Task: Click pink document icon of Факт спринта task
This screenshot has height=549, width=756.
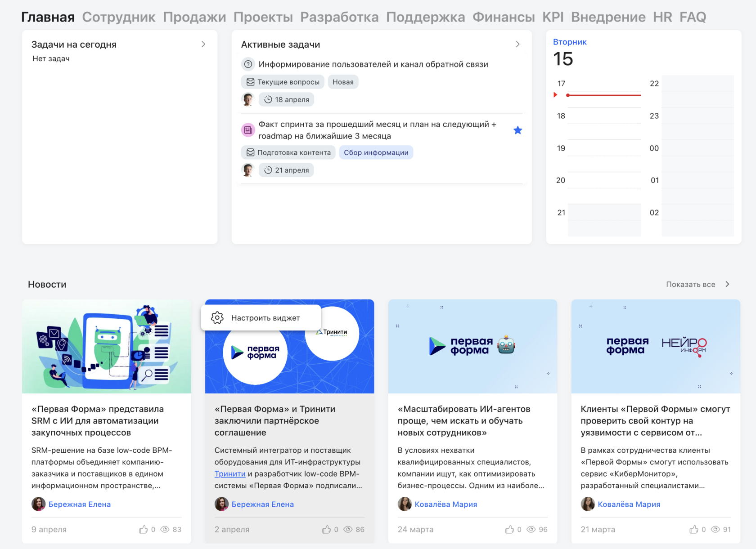Action: (248, 130)
